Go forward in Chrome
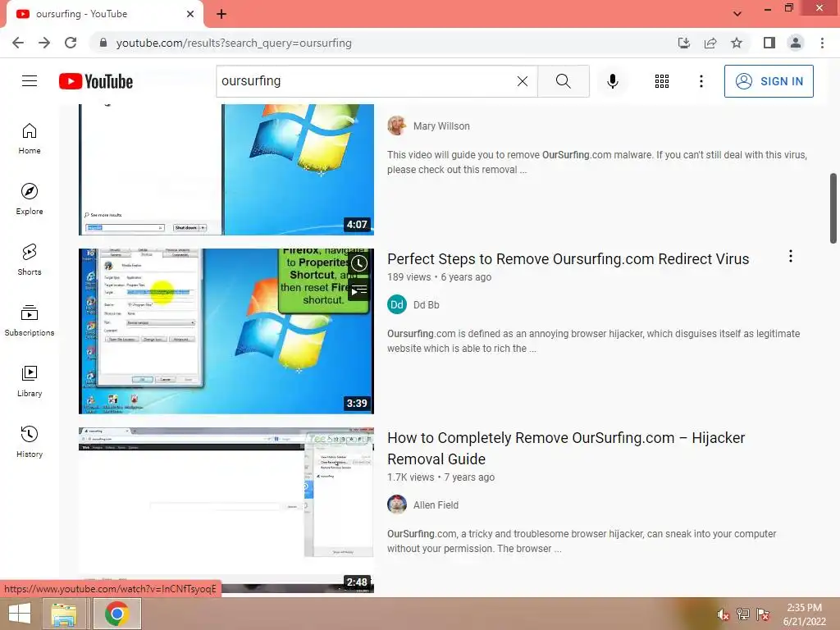The image size is (840, 630). (x=44, y=43)
